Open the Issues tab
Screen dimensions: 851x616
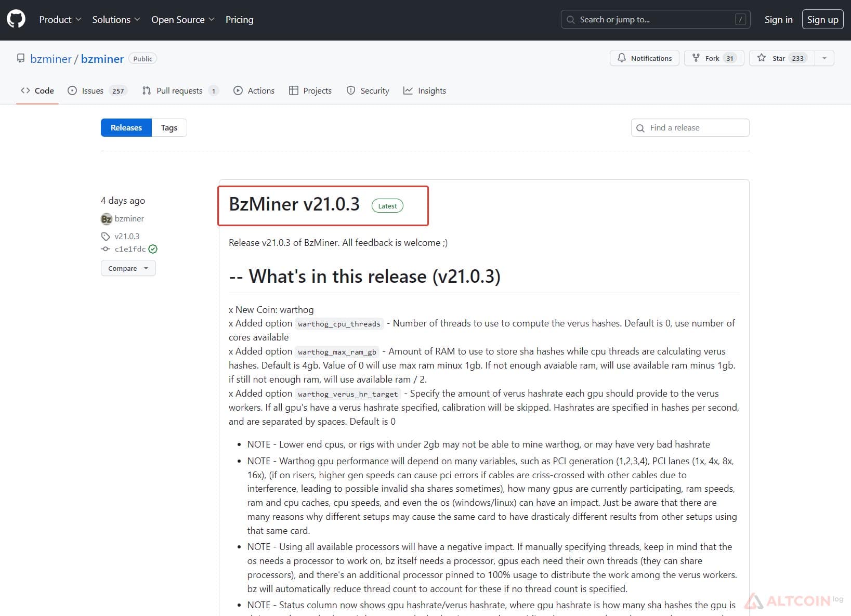tap(97, 90)
